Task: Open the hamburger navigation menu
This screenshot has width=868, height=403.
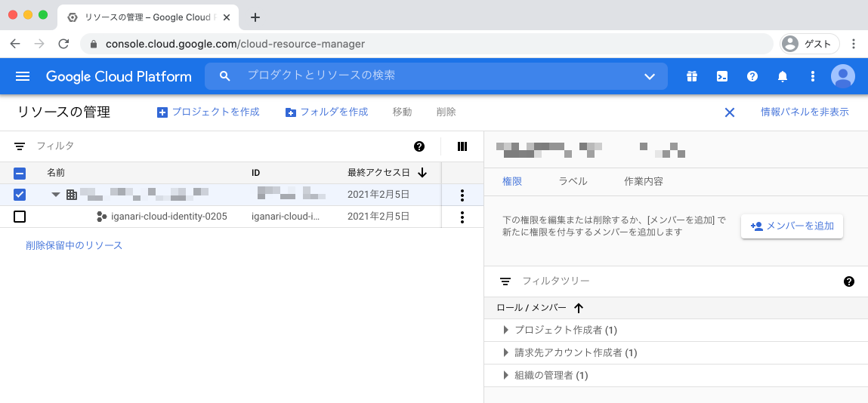Action: 23,76
